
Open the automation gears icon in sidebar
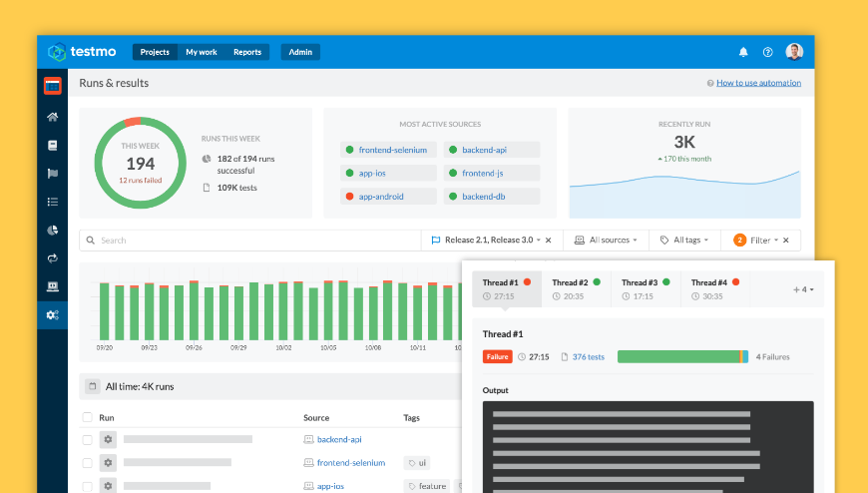point(53,315)
